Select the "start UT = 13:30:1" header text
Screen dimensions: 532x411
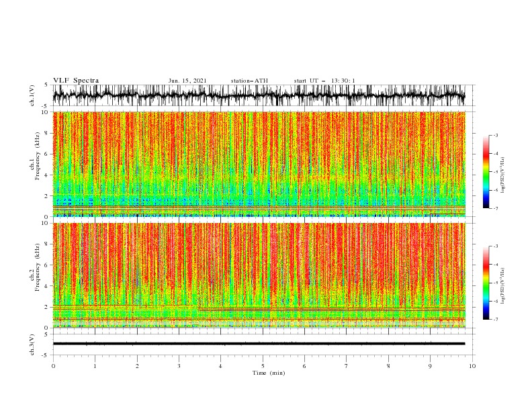click(324, 81)
